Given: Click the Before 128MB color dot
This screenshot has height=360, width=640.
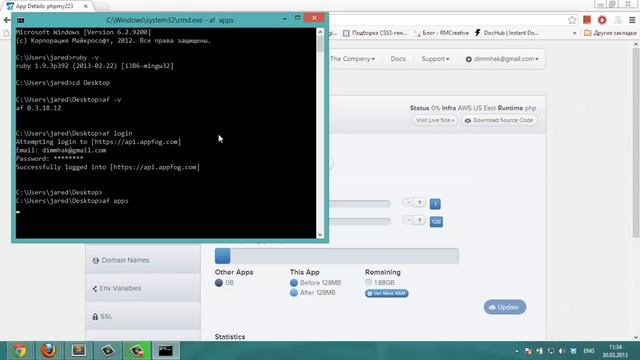Looking at the screenshot, I should (294, 282).
